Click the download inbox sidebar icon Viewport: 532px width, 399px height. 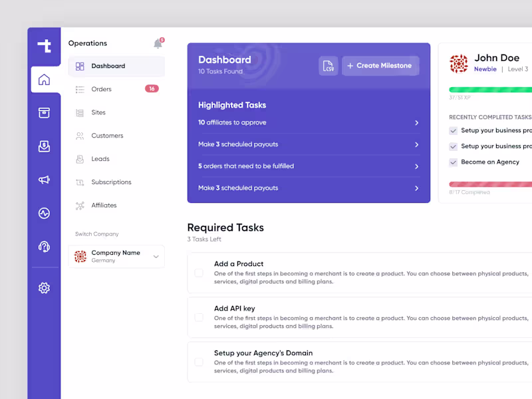[x=44, y=146]
